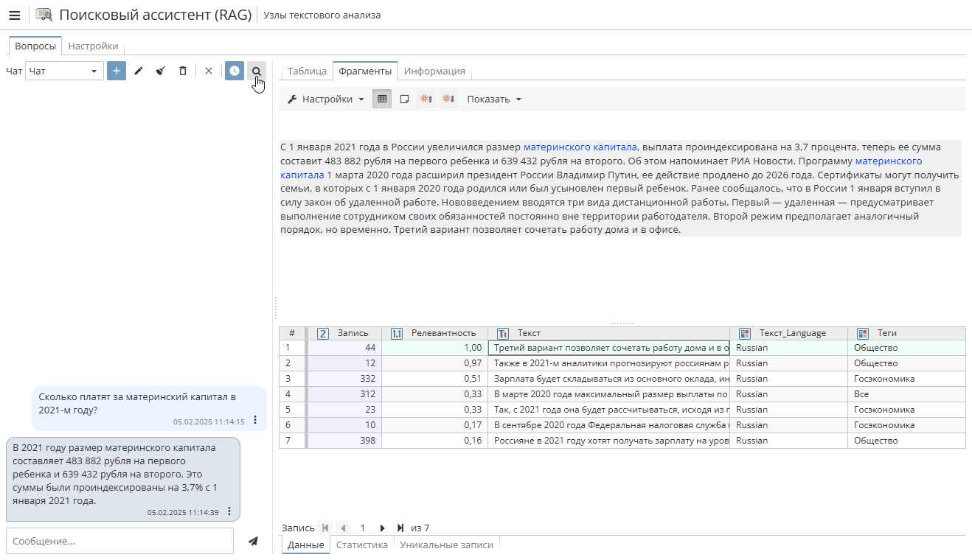Screen dimensions: 972x560
Task: Expand the Показать dropdown
Action: pos(494,99)
